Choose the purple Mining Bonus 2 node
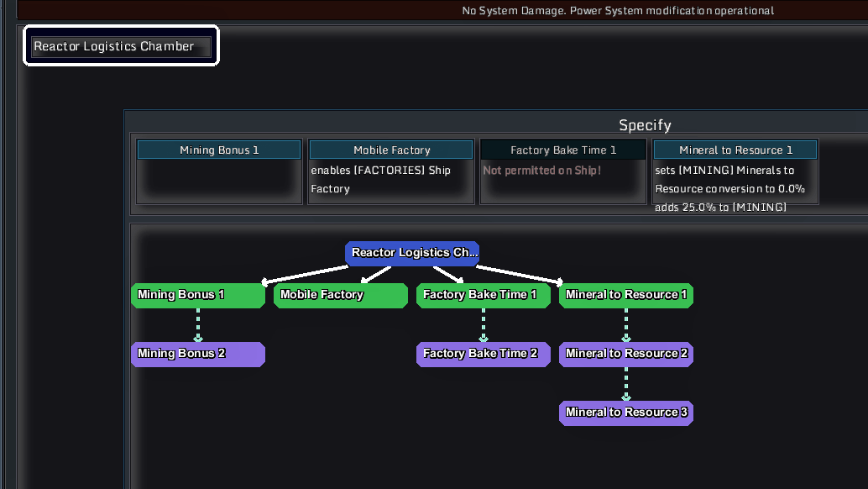Image resolution: width=868 pixels, height=489 pixels. 198,354
